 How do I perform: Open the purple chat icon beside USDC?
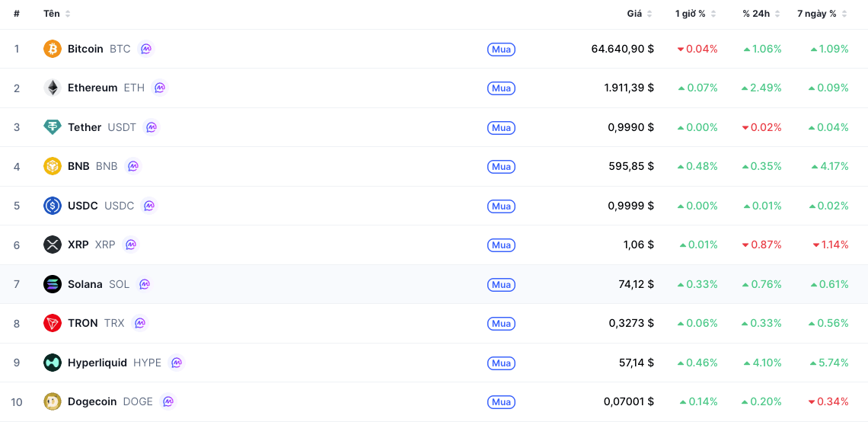click(149, 206)
